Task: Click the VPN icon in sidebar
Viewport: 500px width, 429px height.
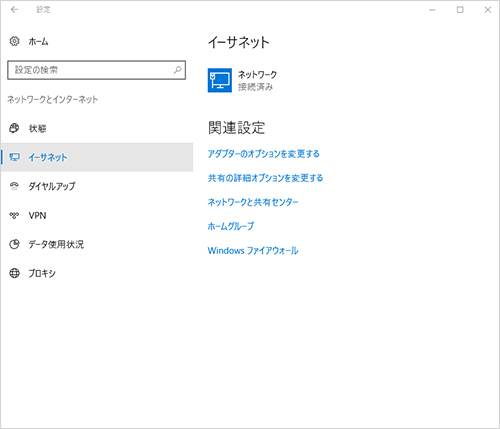Action: coord(14,215)
